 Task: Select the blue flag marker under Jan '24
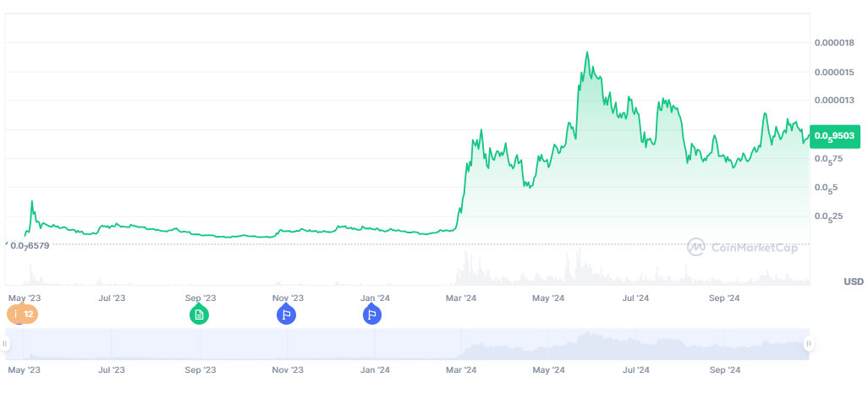(x=372, y=315)
